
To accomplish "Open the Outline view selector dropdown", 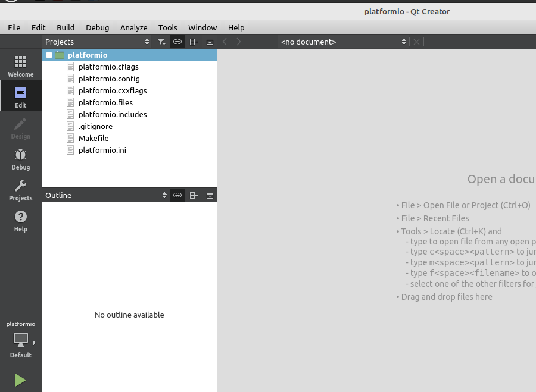I will pos(107,195).
